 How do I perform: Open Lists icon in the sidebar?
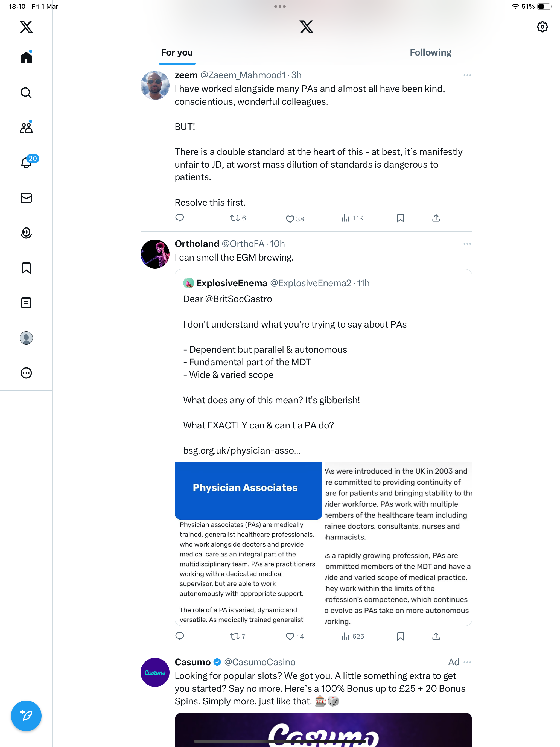tap(26, 303)
